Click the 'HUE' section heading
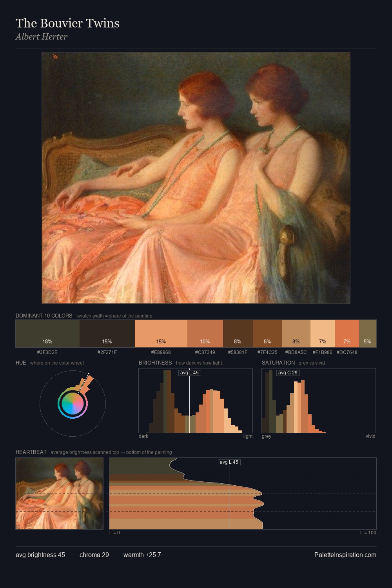 tap(21, 363)
